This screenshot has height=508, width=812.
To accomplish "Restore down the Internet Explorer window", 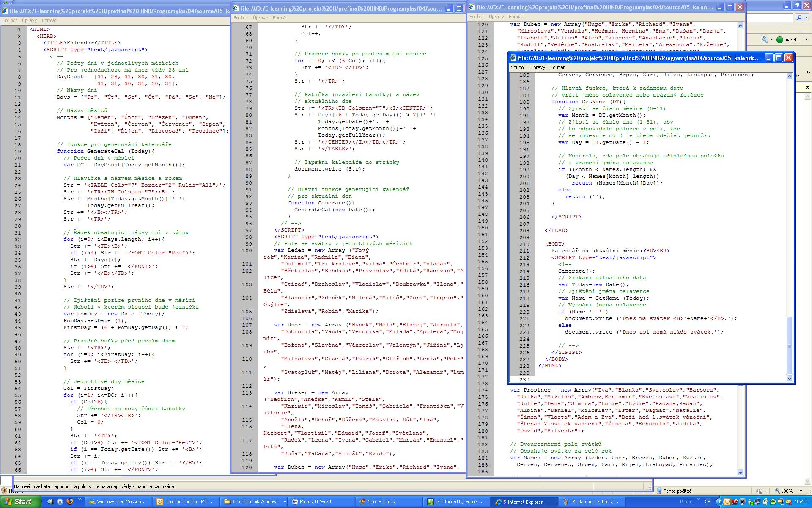I will (797, 5).
